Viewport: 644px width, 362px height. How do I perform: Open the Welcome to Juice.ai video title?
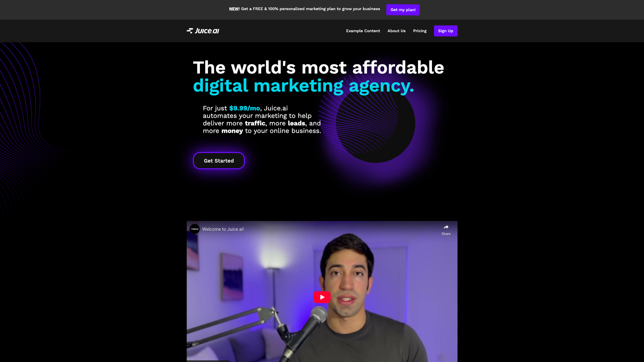coord(223,229)
